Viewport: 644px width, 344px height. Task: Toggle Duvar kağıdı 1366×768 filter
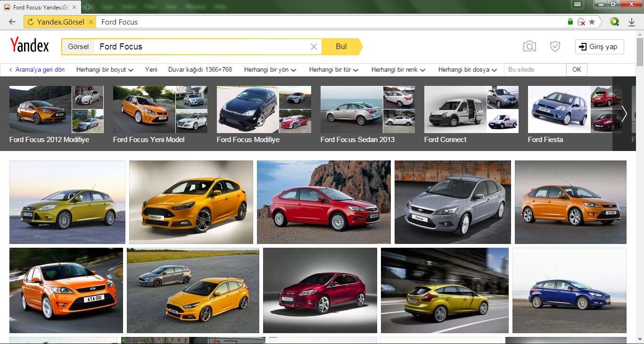coord(200,69)
